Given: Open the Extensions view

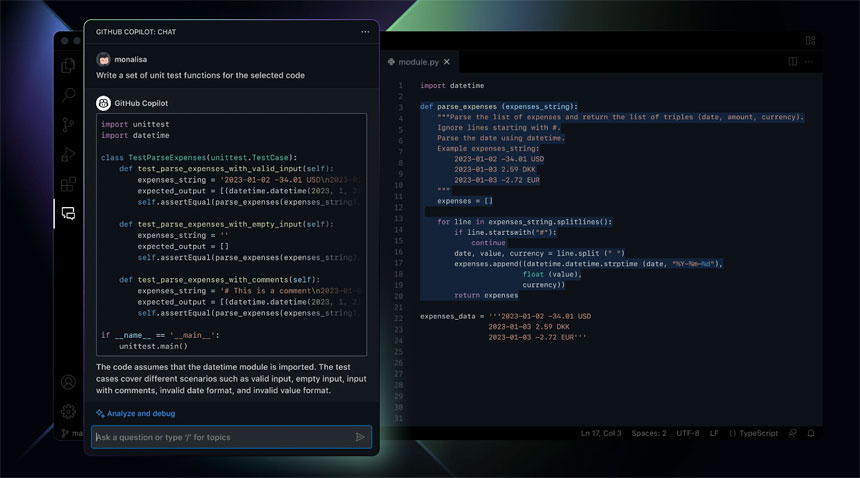Looking at the screenshot, I should click(x=68, y=184).
